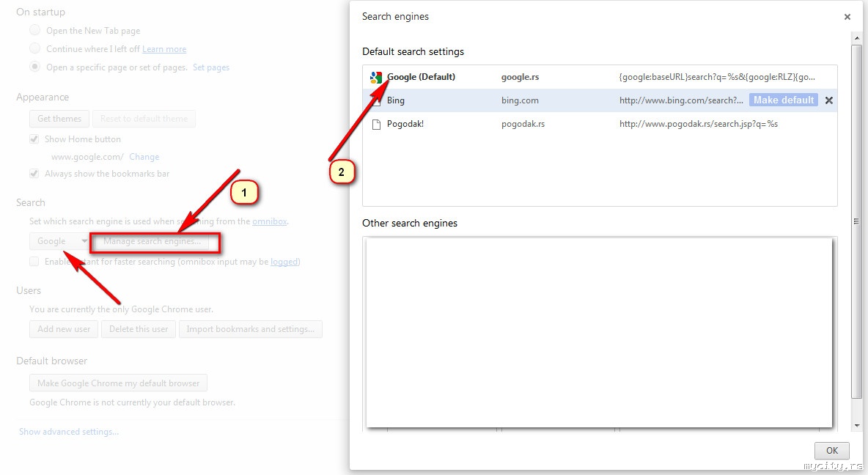Click the dialog scrollbar down arrow
868x475 pixels.
pyautogui.click(x=857, y=425)
